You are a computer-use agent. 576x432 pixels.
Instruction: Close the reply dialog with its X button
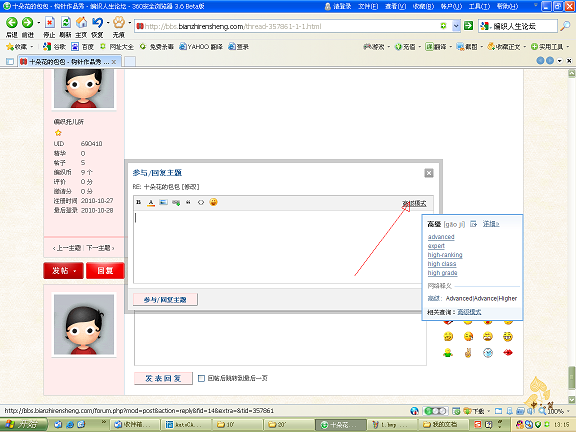point(429,173)
